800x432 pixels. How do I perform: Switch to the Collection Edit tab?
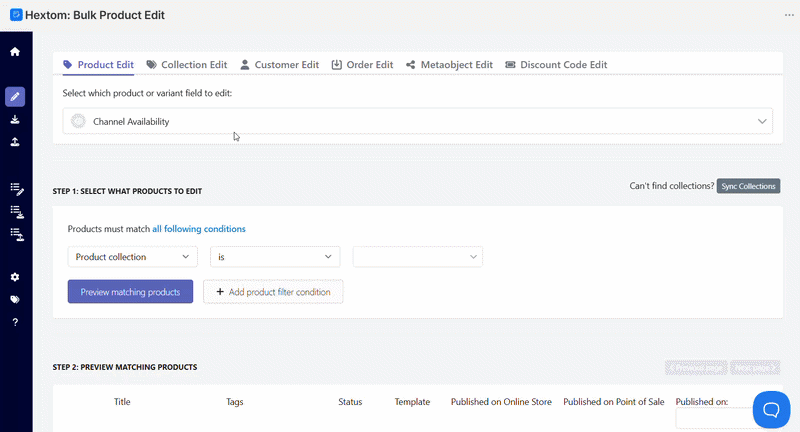pyautogui.click(x=187, y=65)
